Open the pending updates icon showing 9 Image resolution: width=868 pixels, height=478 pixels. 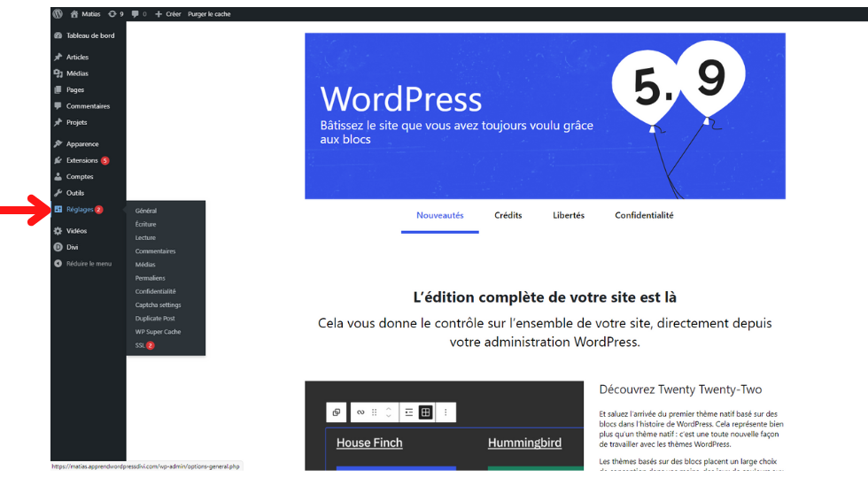(x=116, y=14)
